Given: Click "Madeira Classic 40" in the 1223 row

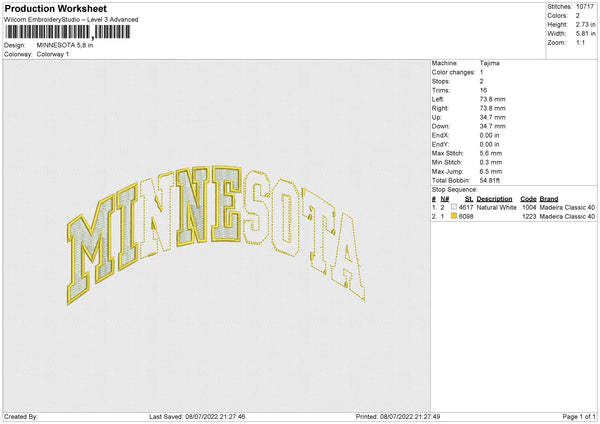Looking at the screenshot, I should pyautogui.click(x=567, y=217).
